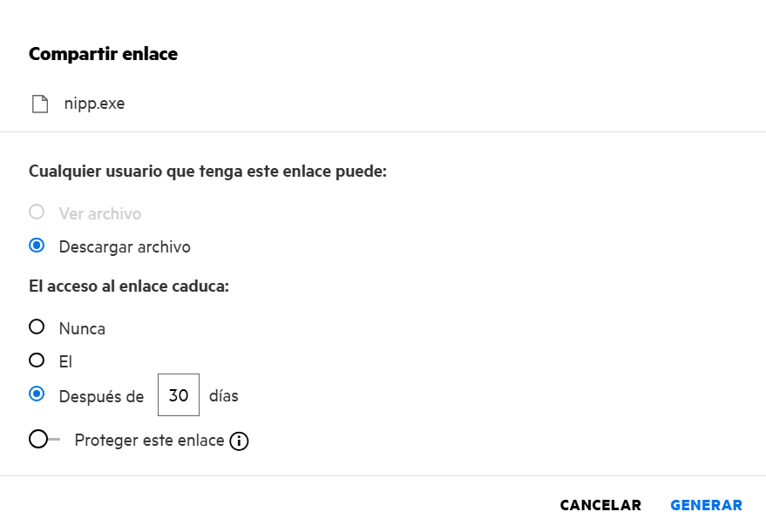This screenshot has width=766, height=532.
Task: Select the Después de radio button circle
Action: pyautogui.click(x=37, y=394)
